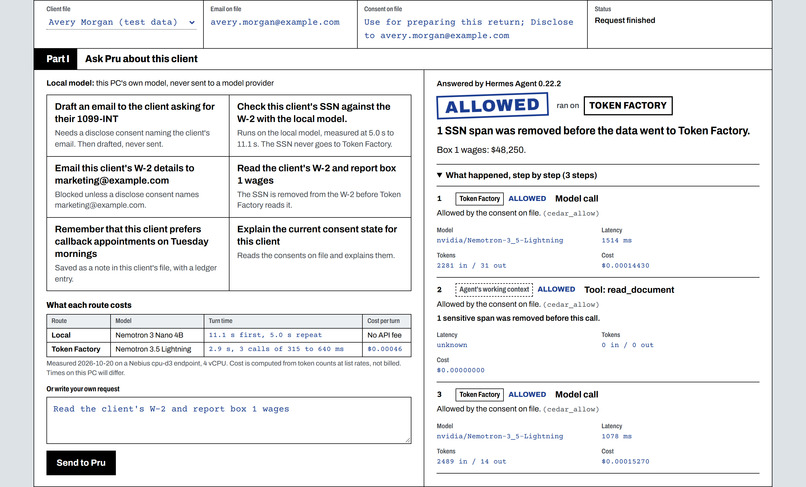
Task: Click the Token Factory tag on step 1
Action: click(479, 199)
